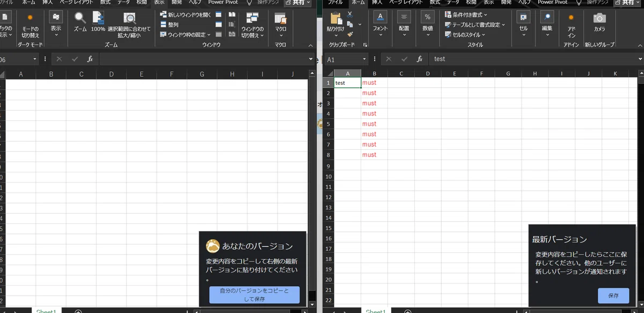Viewport: 644px width, 313px height.
Task: Open the Cells (セル) group dropdown
Action: tap(524, 24)
